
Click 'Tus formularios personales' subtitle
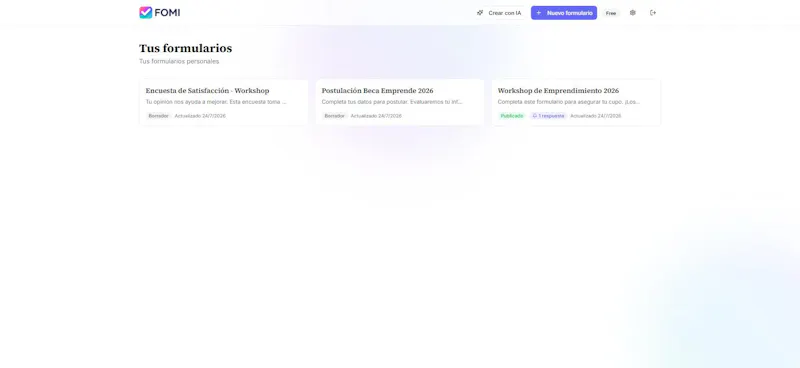coord(179,61)
